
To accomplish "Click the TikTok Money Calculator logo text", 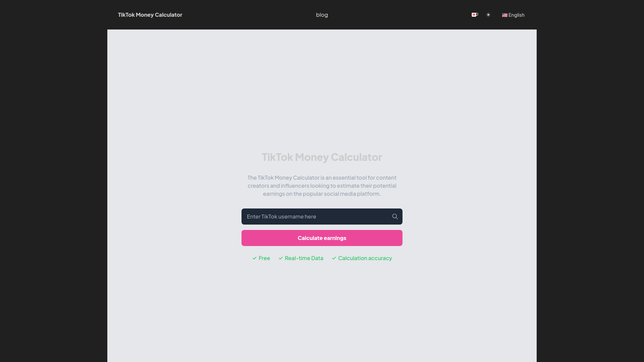I will [150, 15].
